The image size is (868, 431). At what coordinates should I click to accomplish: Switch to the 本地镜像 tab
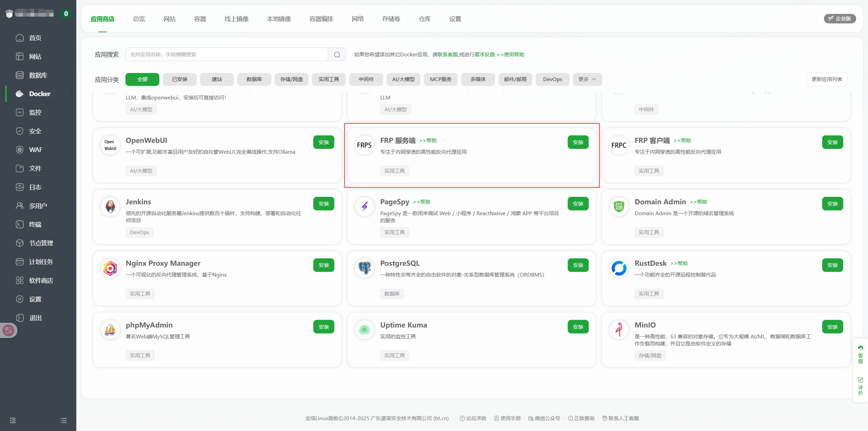coord(279,19)
